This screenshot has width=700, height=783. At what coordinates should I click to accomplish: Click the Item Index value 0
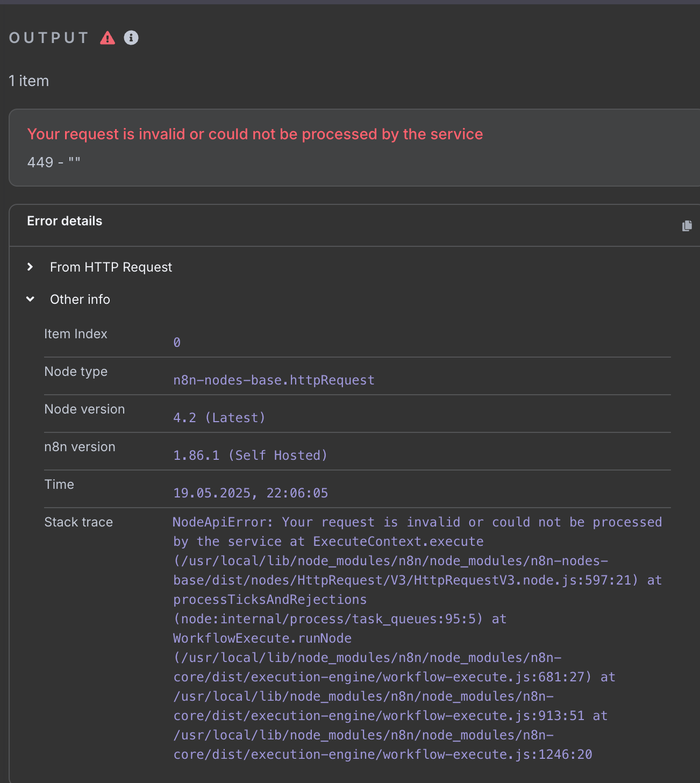177,343
